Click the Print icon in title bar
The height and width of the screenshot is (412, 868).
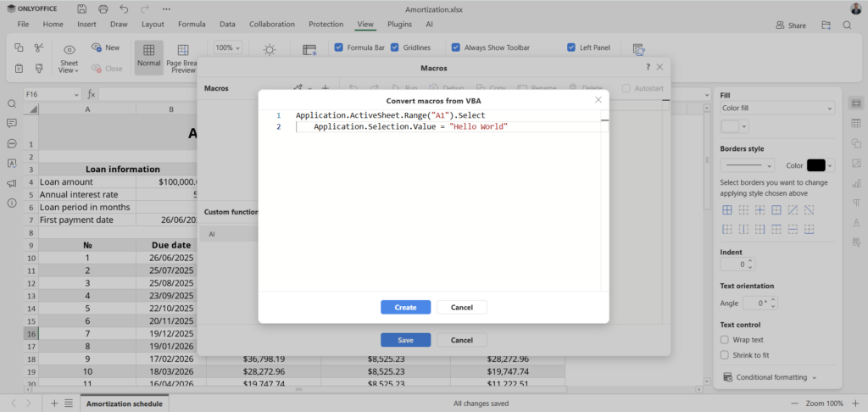pyautogui.click(x=103, y=8)
